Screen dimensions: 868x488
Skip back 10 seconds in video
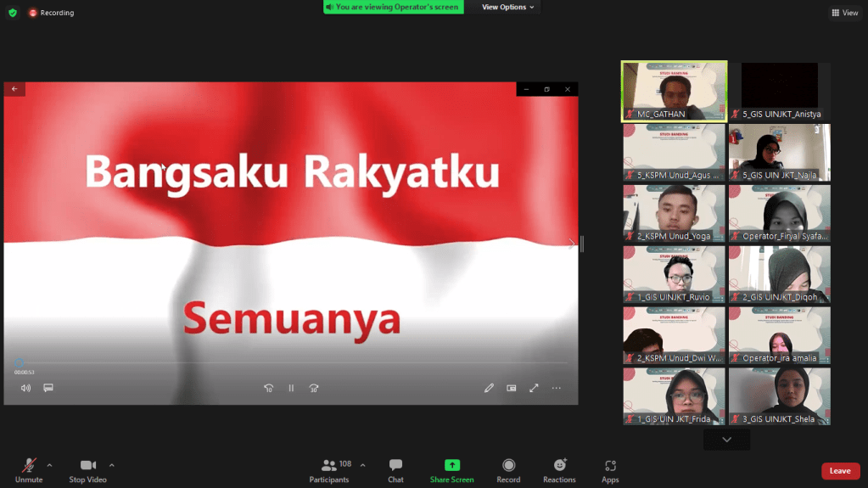click(268, 388)
